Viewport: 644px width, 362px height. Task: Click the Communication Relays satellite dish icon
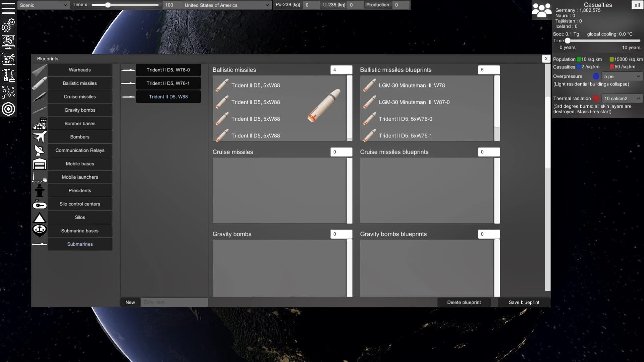[40, 150]
